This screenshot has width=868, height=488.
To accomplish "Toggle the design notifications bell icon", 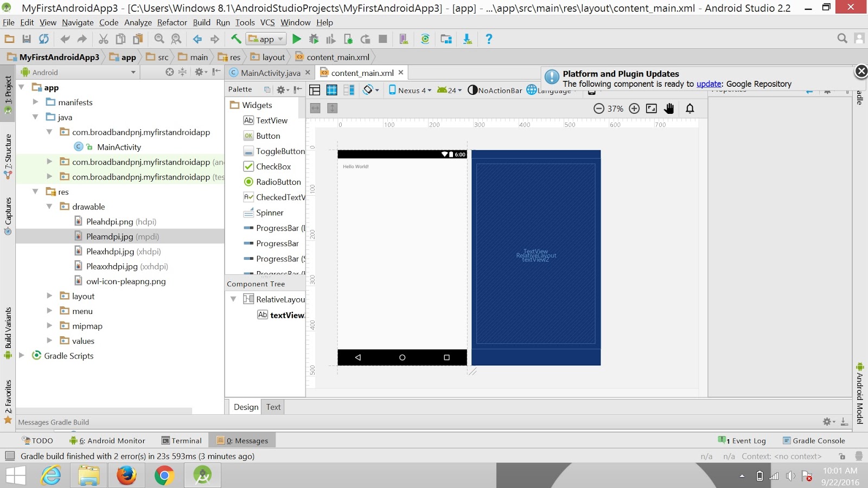I will pos(690,108).
